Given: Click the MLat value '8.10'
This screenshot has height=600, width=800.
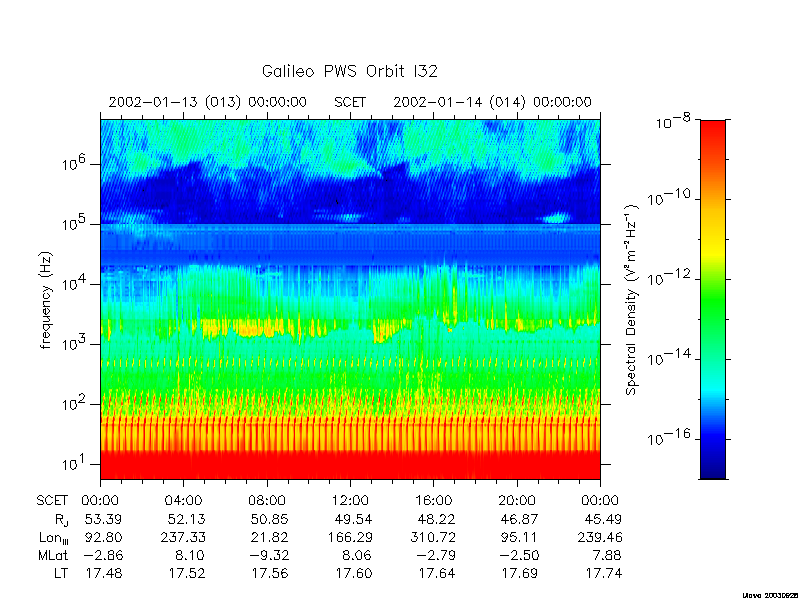Looking at the screenshot, I should click(190, 555).
